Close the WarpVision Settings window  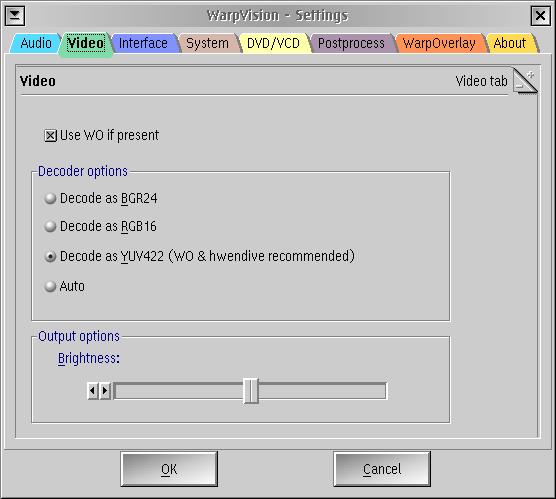click(x=540, y=16)
